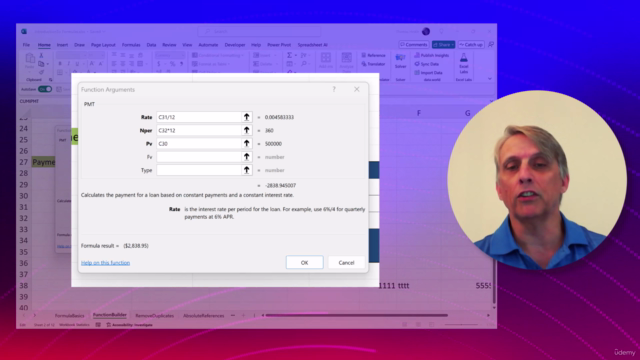Toggle the AutoSave switch
Image resolution: width=640 pixels, height=360 pixels.
pyautogui.click(x=45, y=89)
